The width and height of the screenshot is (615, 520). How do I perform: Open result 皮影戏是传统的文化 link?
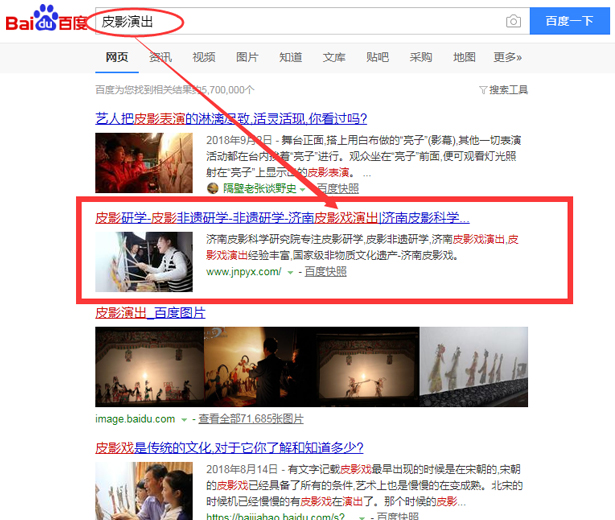pos(229,447)
